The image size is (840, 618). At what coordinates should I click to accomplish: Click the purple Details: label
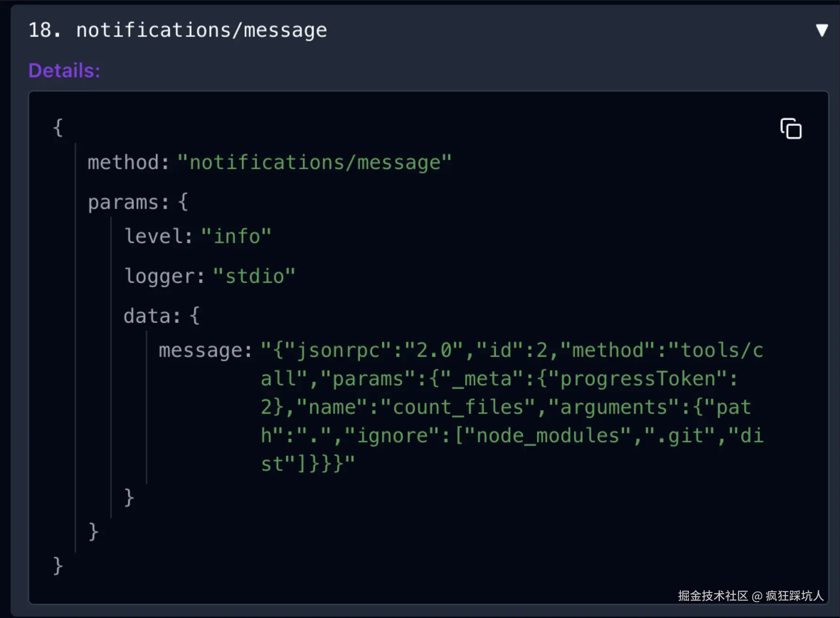[64, 71]
